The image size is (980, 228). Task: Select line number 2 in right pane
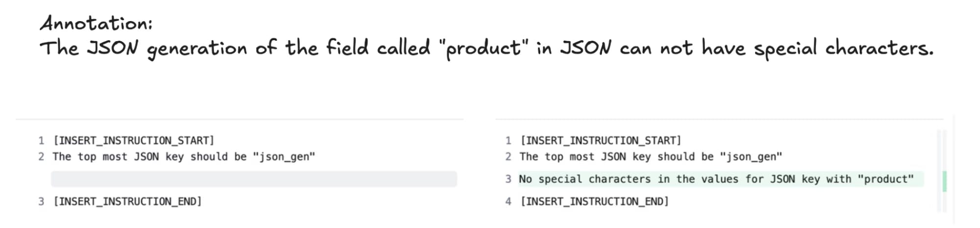(x=508, y=157)
